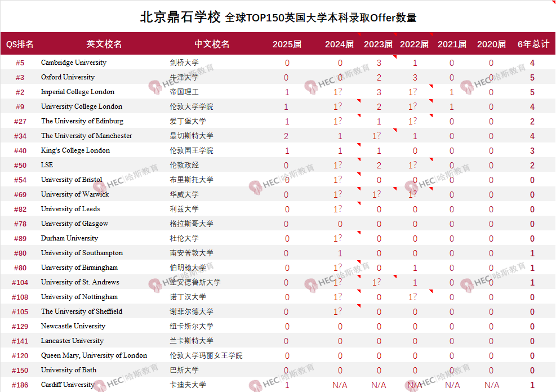
Task: Click Cardiff University 2020届 N/A cell
Action: click(x=491, y=385)
